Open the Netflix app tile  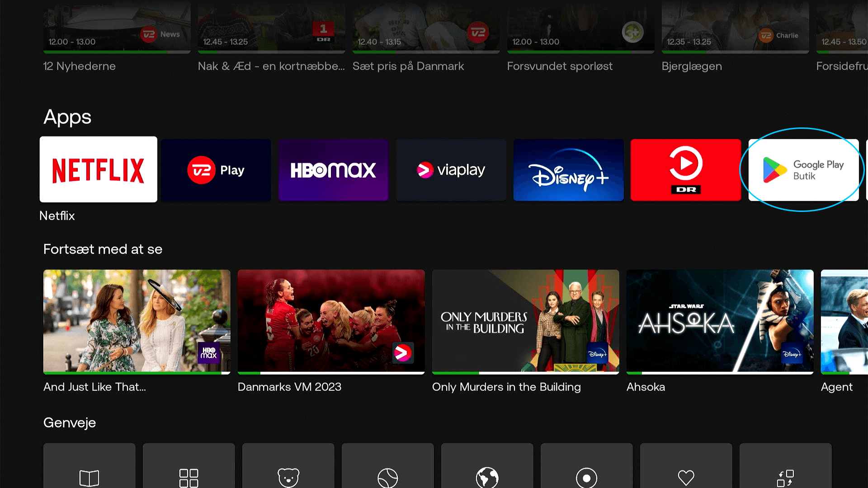[98, 169]
